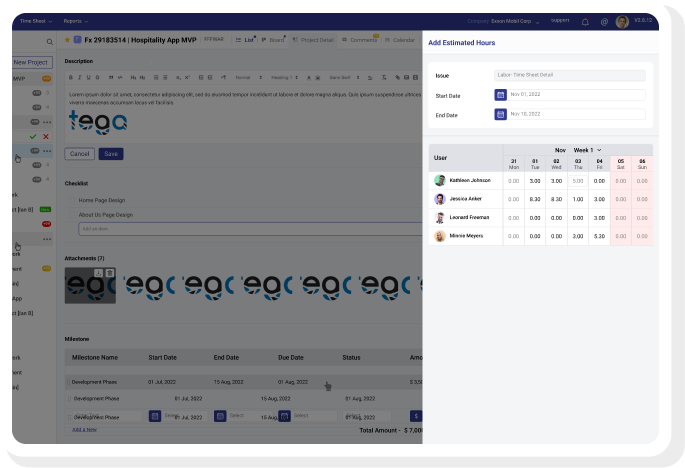Check the Home Page Design checklist item

(x=72, y=200)
